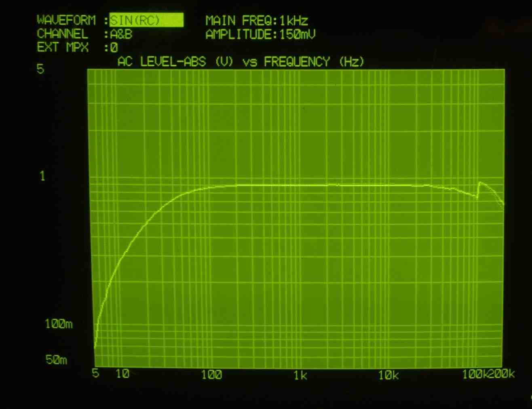Viewport: 532px width, 409px height.
Task: Click the A&B channel value
Action: [x=121, y=34]
